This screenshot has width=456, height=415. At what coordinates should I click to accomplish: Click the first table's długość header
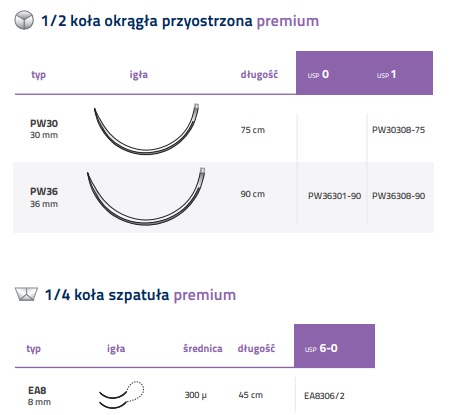(259, 75)
